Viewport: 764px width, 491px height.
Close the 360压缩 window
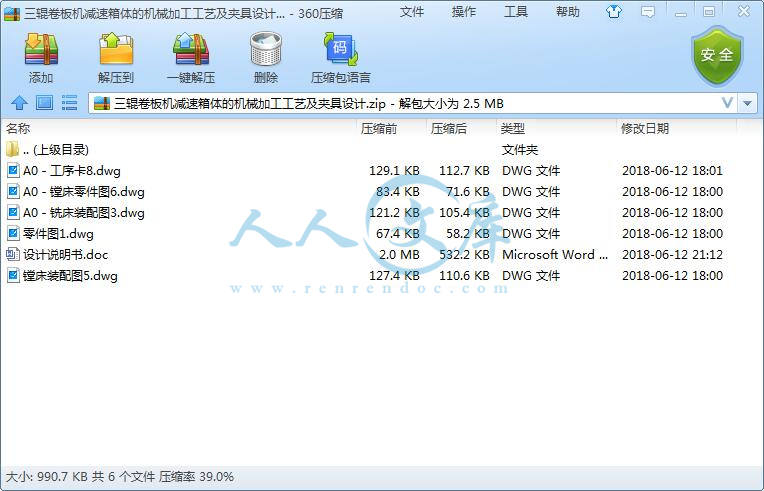click(x=744, y=12)
